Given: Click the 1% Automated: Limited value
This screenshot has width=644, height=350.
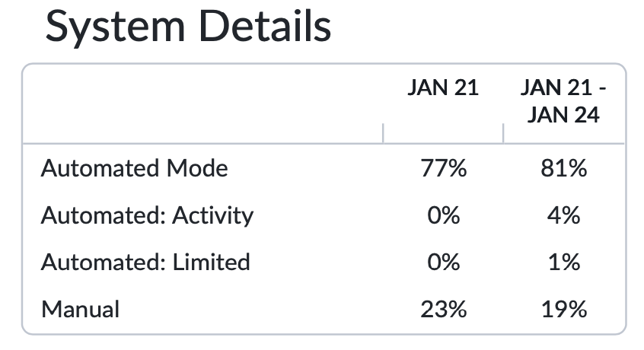Looking at the screenshot, I should point(564,262).
